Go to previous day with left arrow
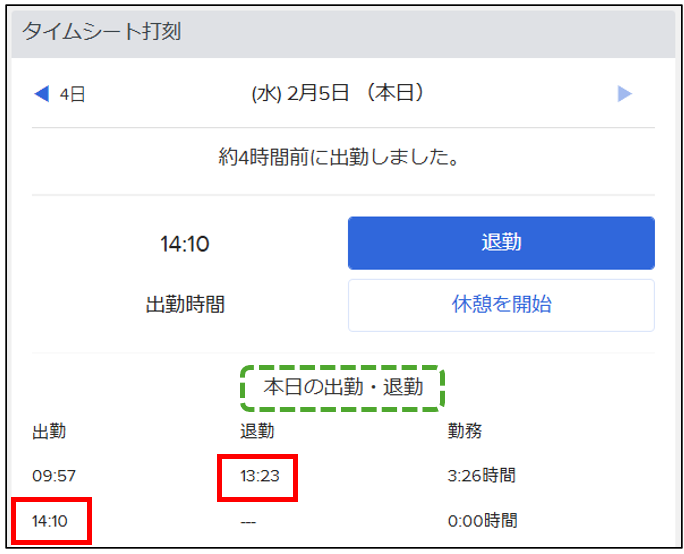Viewport: 684px width, 554px height. point(41,94)
